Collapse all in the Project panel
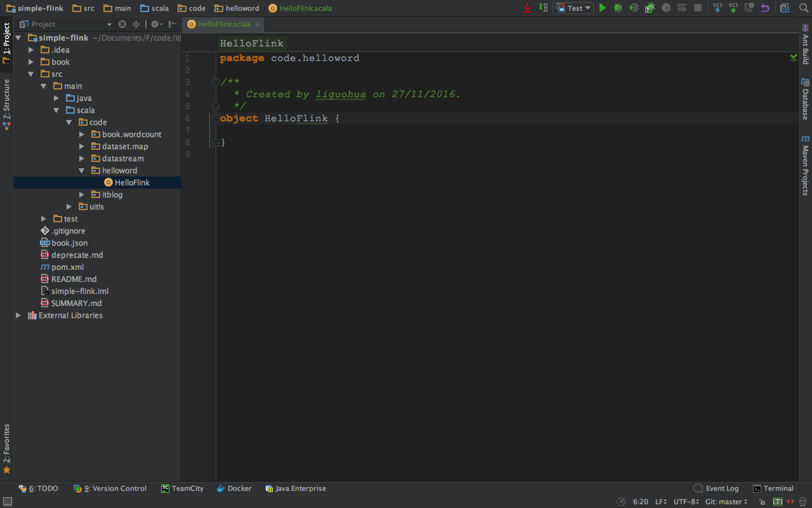 pos(136,24)
